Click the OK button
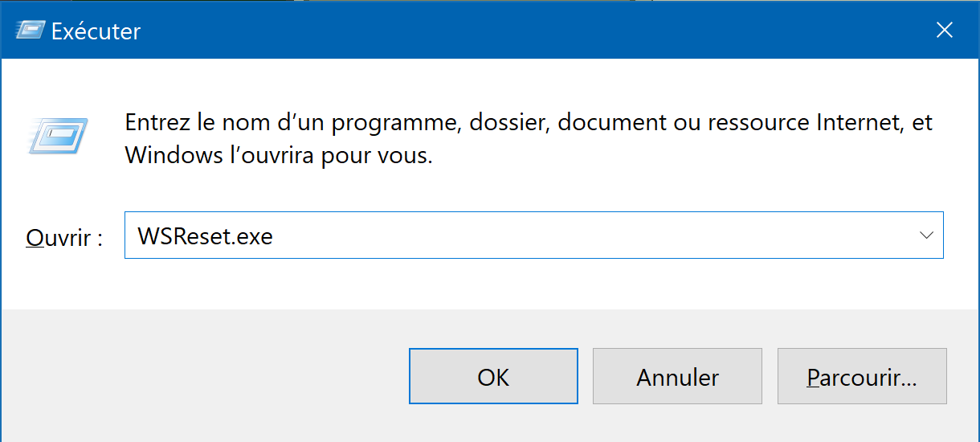 click(x=493, y=376)
